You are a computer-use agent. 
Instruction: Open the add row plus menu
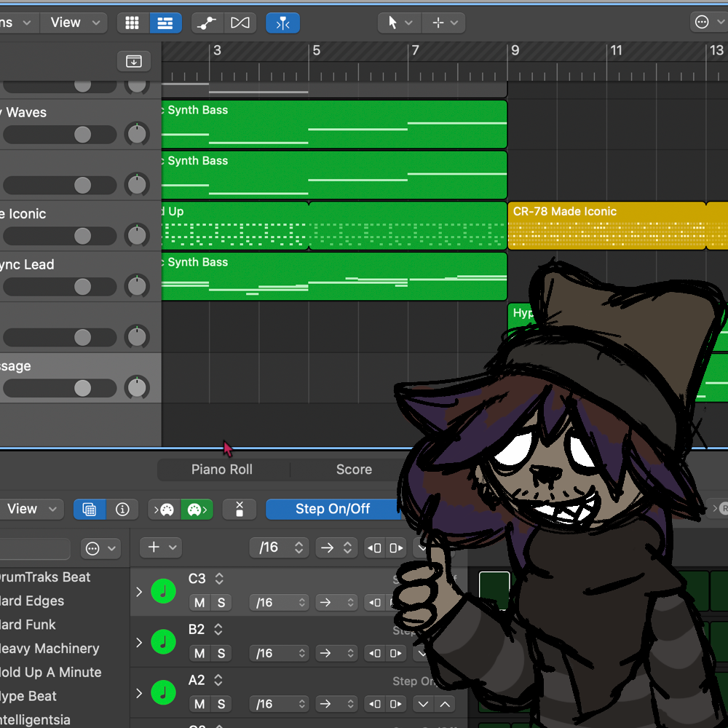pyautogui.click(x=161, y=548)
